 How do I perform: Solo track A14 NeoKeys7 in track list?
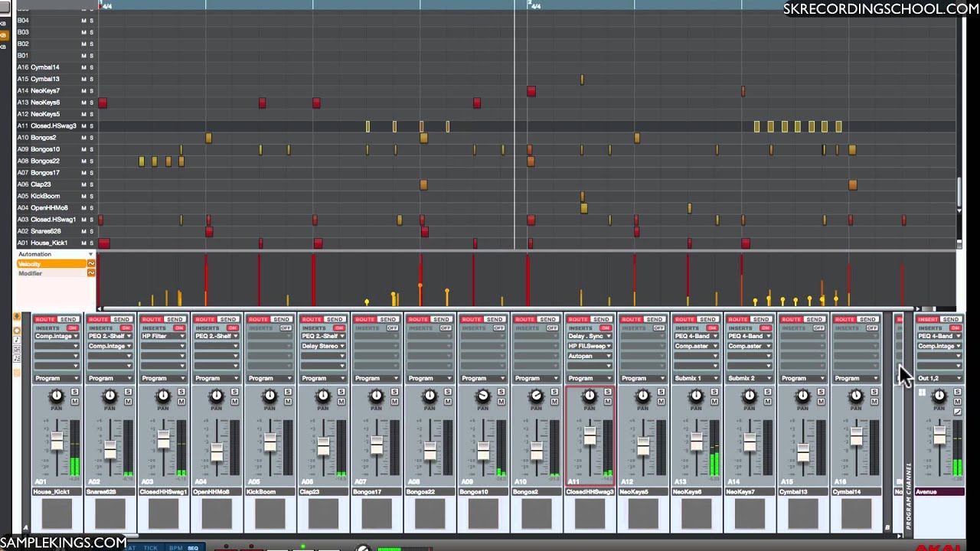click(91, 91)
